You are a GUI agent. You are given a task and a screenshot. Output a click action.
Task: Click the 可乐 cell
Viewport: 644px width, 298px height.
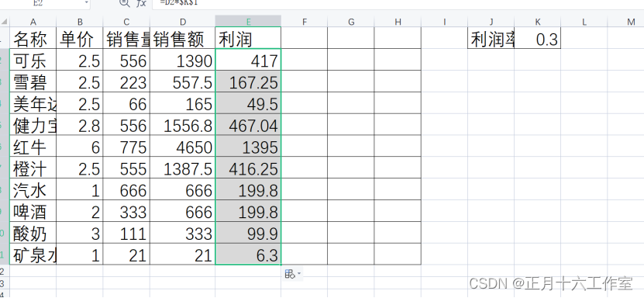click(x=33, y=60)
